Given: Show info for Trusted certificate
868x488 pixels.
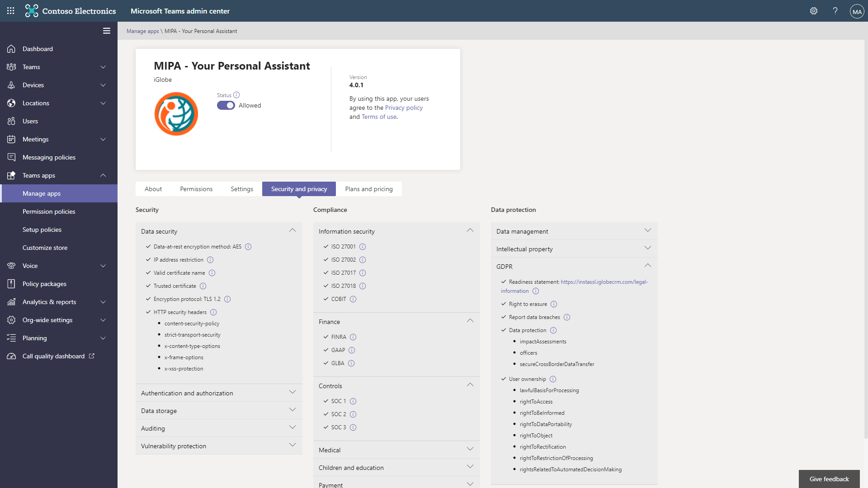Looking at the screenshot, I should [x=203, y=286].
